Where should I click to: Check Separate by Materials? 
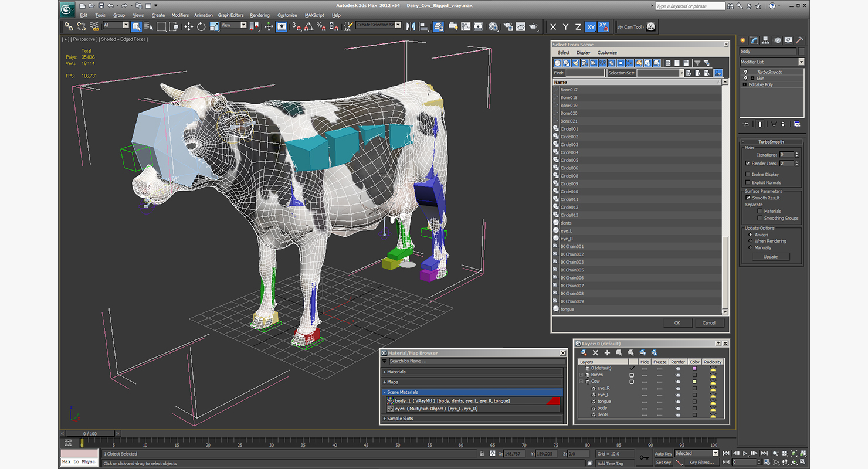coord(760,211)
